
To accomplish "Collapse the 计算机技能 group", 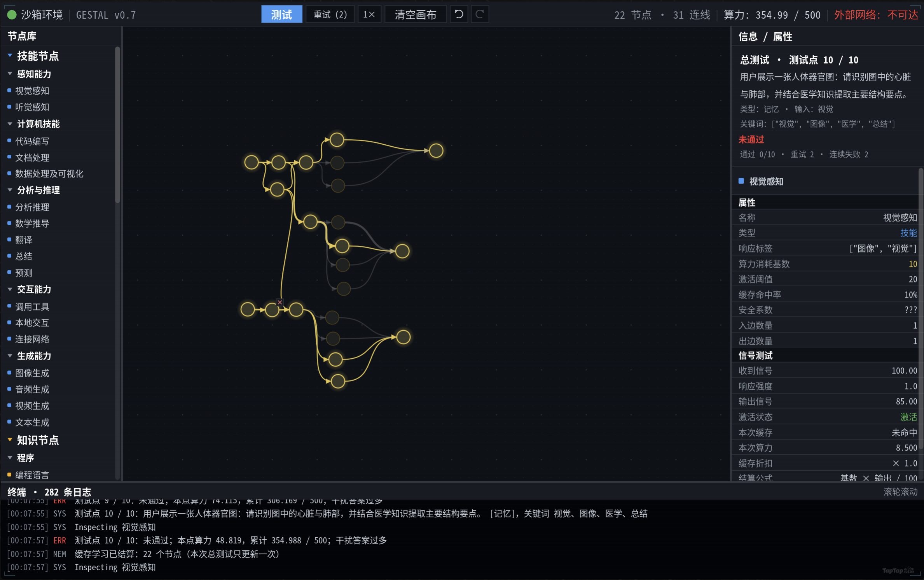I will [x=10, y=124].
